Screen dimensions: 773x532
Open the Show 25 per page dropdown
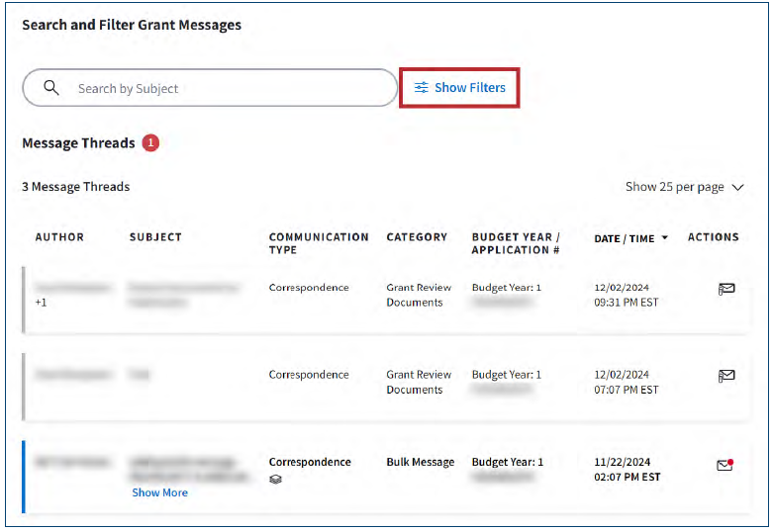684,187
